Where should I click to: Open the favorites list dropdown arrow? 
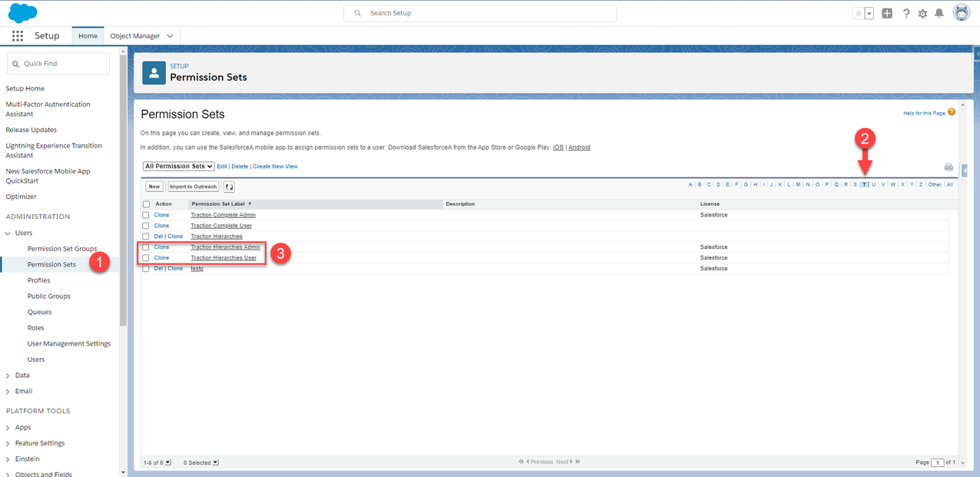click(x=869, y=13)
